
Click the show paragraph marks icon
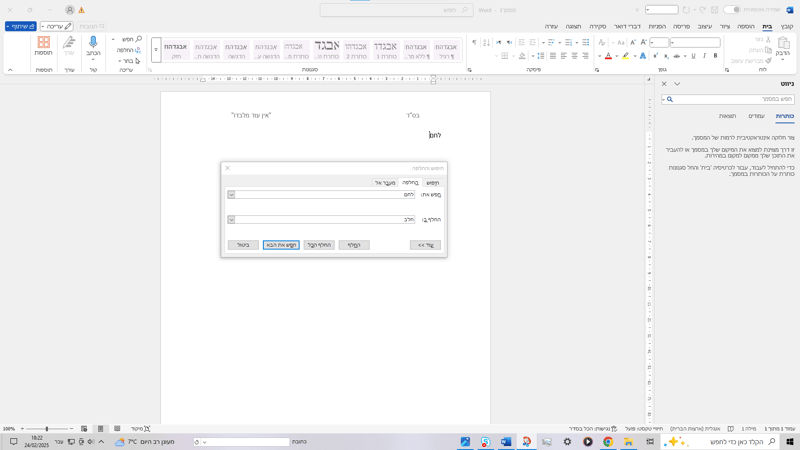(x=474, y=43)
